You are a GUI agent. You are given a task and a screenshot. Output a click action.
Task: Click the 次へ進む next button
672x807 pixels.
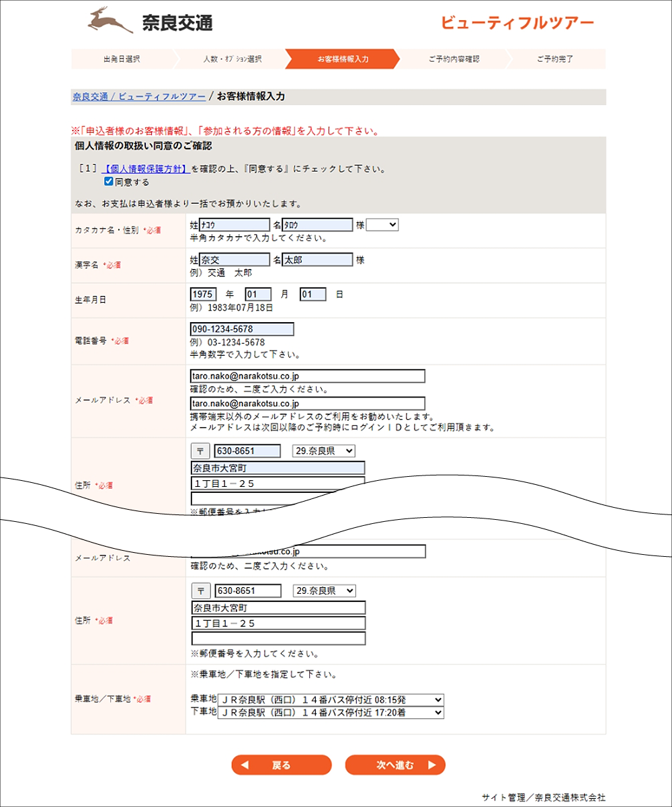(395, 765)
